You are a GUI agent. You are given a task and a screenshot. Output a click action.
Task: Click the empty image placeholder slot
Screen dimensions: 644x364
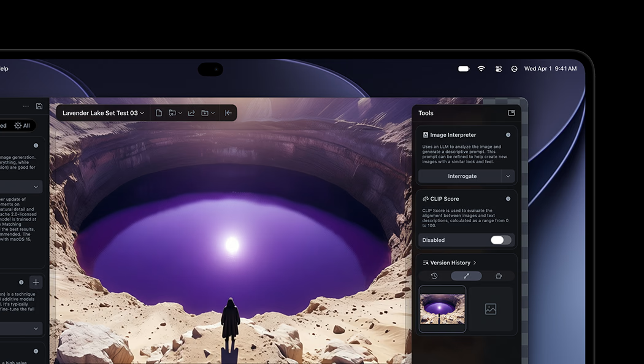pos(491,309)
